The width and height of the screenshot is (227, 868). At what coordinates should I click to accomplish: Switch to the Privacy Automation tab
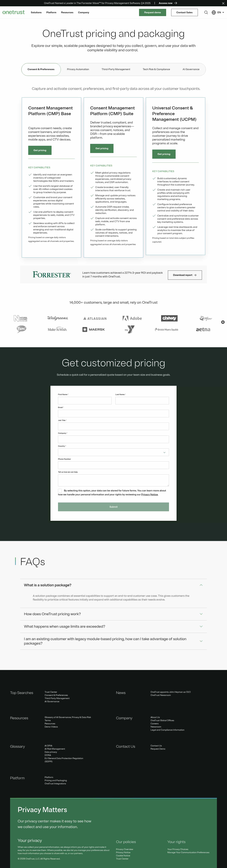point(78,69)
